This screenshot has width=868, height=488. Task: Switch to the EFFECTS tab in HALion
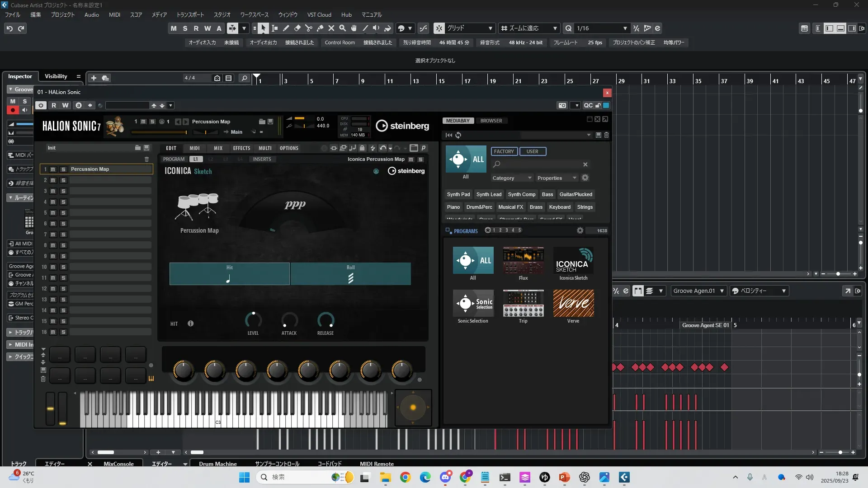click(x=241, y=148)
